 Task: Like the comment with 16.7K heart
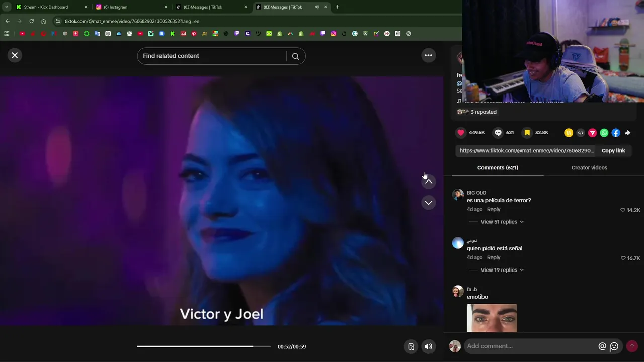[623, 258]
